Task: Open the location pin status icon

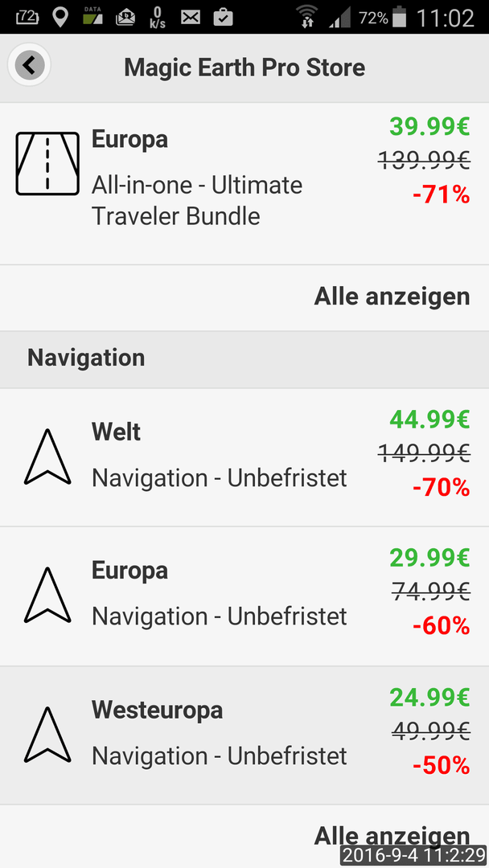Action: 60,17
